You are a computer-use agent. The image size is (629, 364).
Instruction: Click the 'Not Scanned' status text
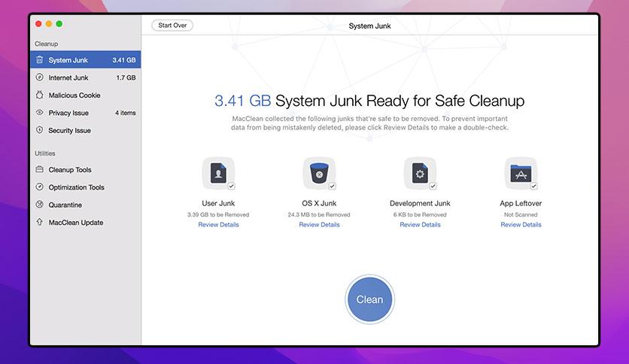click(521, 214)
